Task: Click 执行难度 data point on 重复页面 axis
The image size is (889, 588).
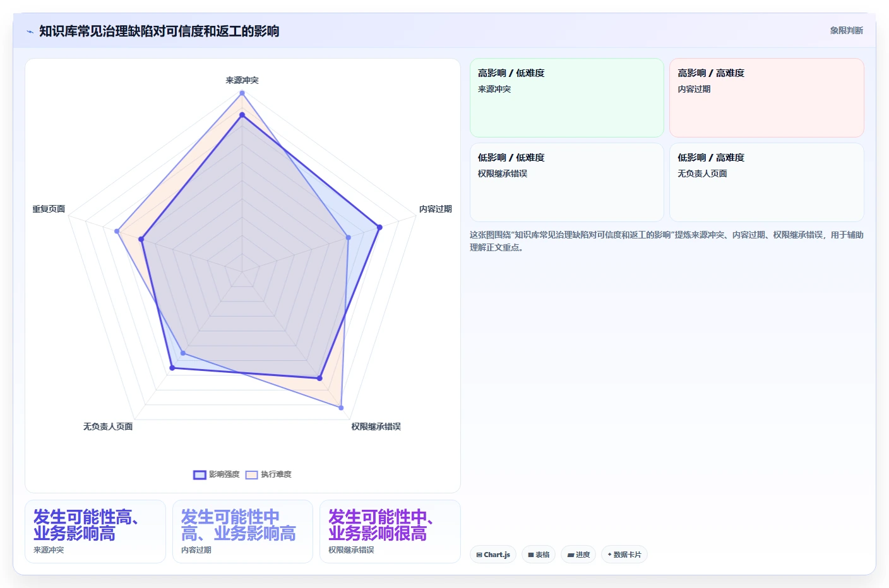Action: [117, 231]
